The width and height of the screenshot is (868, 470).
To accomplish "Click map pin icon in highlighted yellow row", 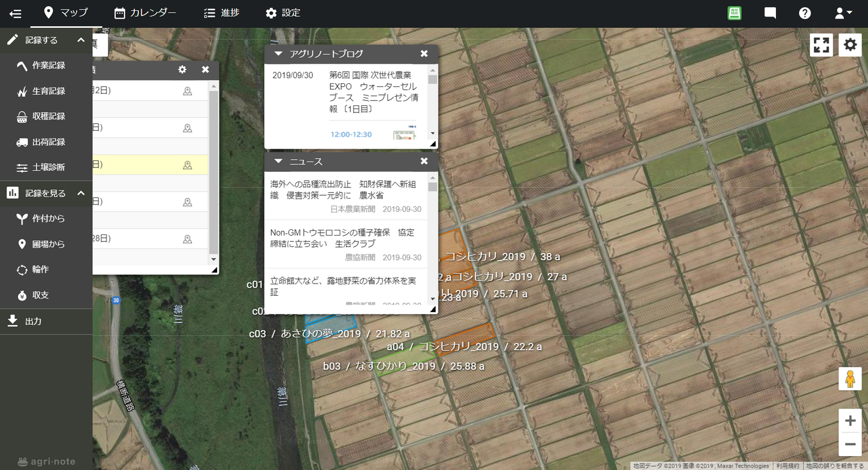I will (x=187, y=165).
